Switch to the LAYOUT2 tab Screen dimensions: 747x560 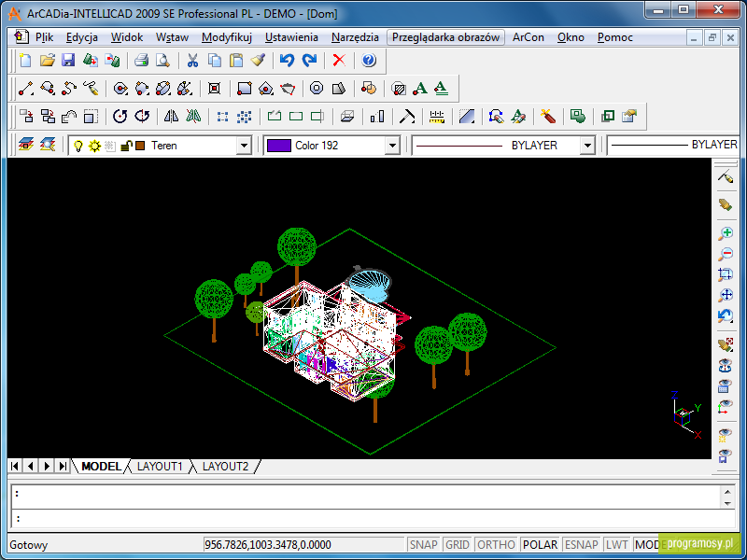pyautogui.click(x=225, y=466)
